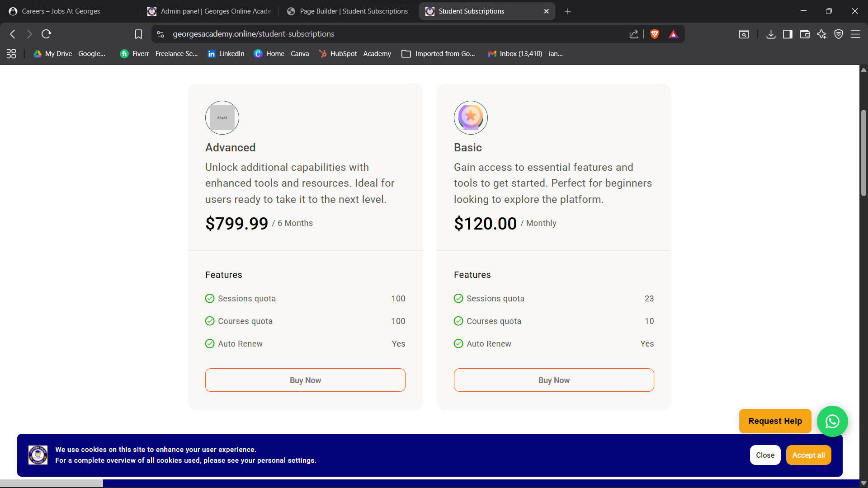Image resolution: width=868 pixels, height=488 pixels.
Task: Click the Brave Shields lion icon
Action: click(x=654, y=34)
